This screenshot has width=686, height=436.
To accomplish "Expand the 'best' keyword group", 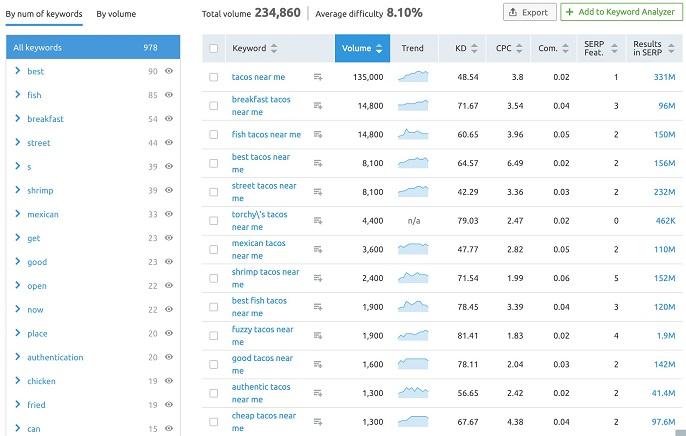I will pyautogui.click(x=18, y=70).
